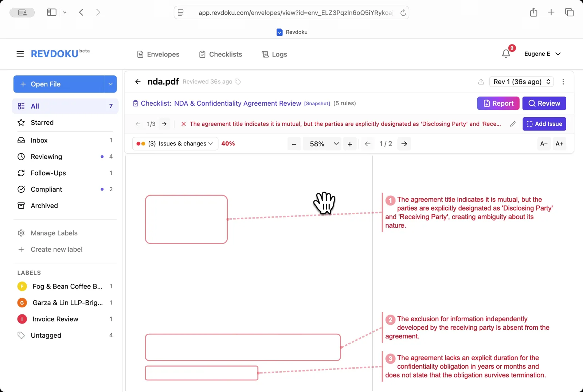
Task: Go back using the arrow beside nda.pdf
Action: coord(138,82)
